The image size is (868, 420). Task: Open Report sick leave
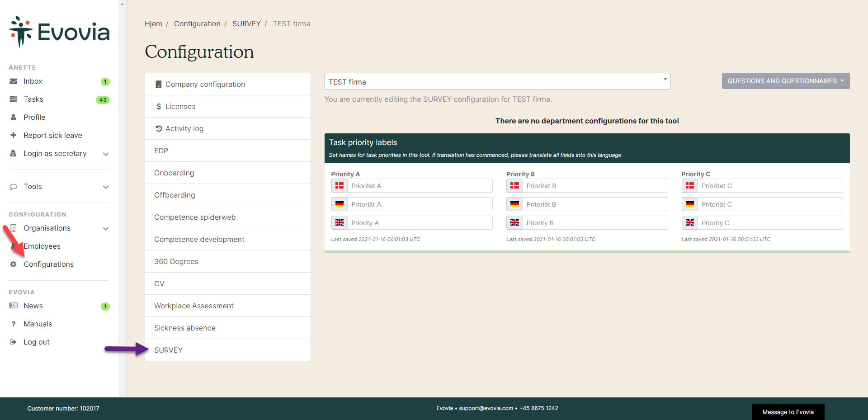pyautogui.click(x=53, y=135)
